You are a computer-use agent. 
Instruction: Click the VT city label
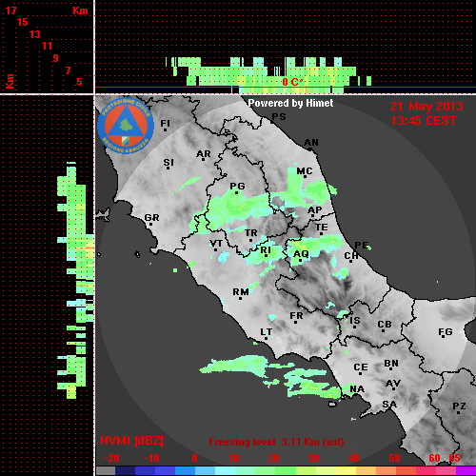click(x=216, y=244)
